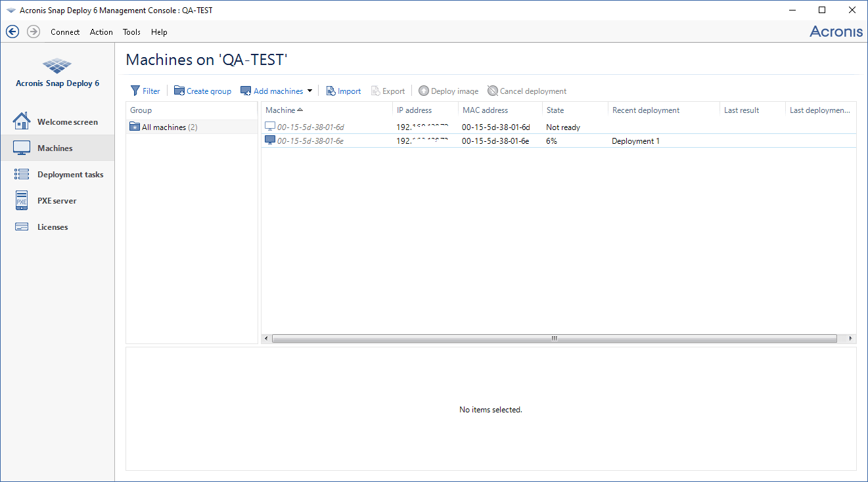Open the Connect menu
The height and width of the screenshot is (482, 868).
click(65, 32)
